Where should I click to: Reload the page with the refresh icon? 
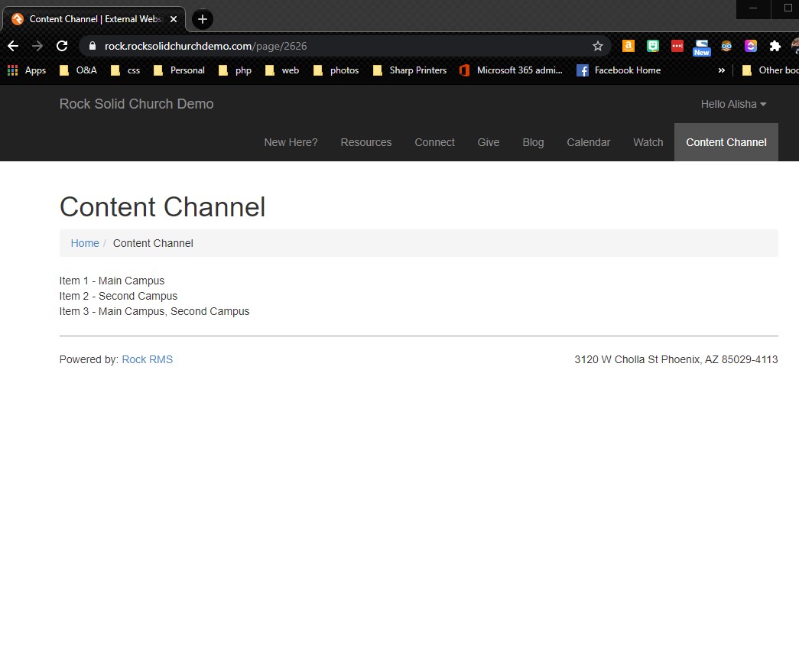click(x=62, y=47)
